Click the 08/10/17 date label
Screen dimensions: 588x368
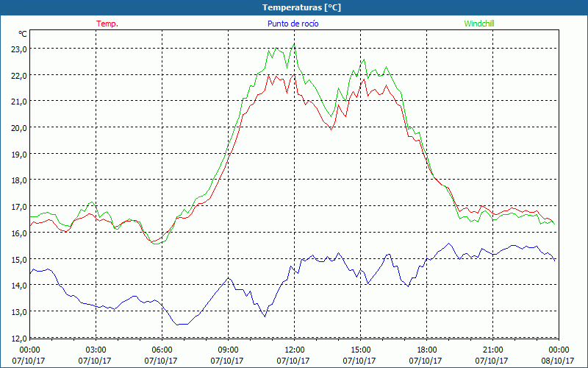tap(558, 361)
